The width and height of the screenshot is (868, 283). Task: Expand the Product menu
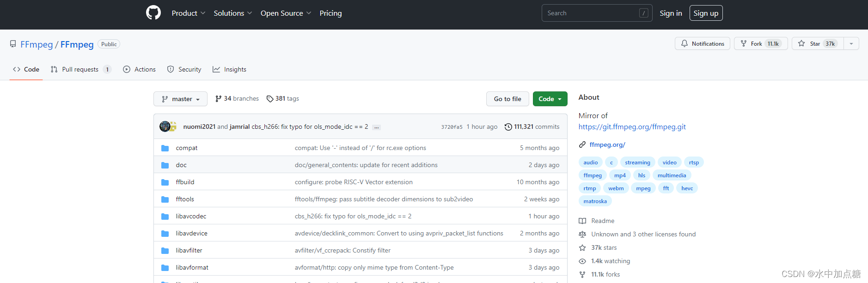189,13
